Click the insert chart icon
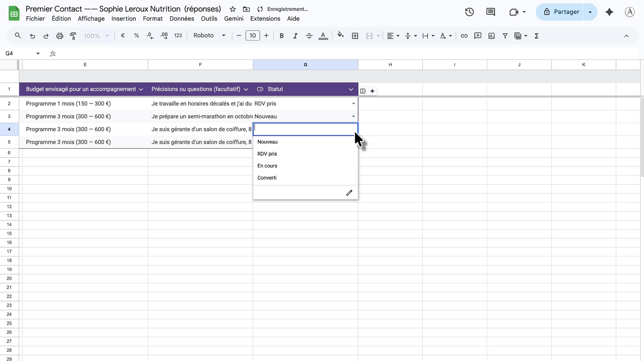This screenshot has height=361, width=644. point(491,36)
